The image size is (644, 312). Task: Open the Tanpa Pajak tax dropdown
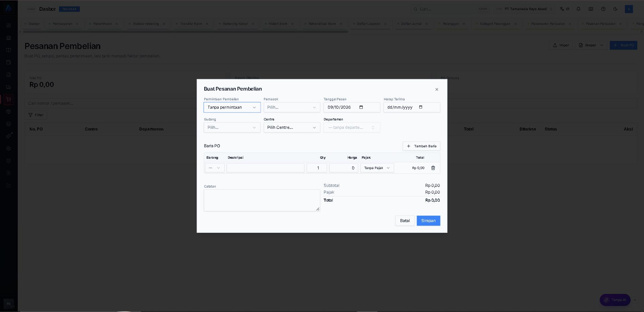pyautogui.click(x=377, y=168)
